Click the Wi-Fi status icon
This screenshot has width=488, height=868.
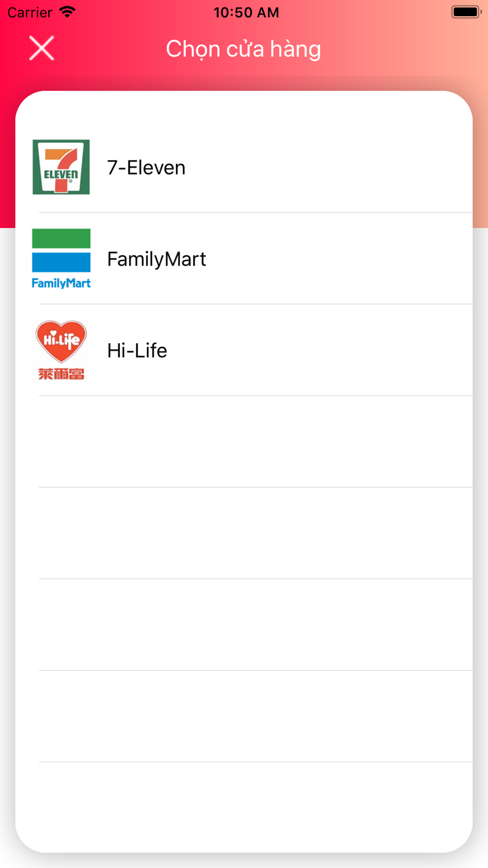click(67, 12)
